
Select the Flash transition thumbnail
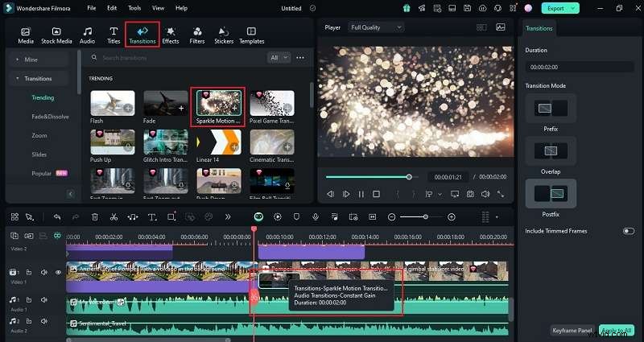[x=113, y=103]
